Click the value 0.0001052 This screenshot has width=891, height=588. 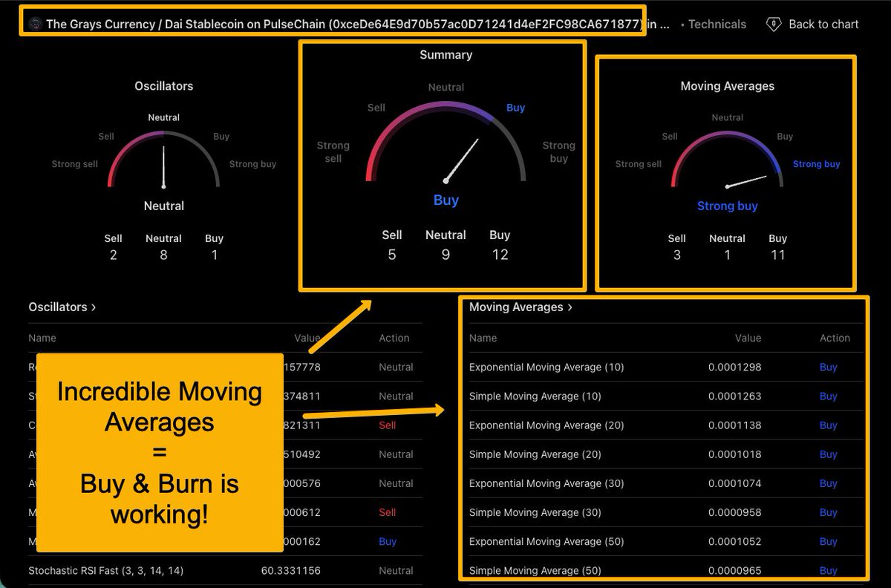click(x=734, y=541)
